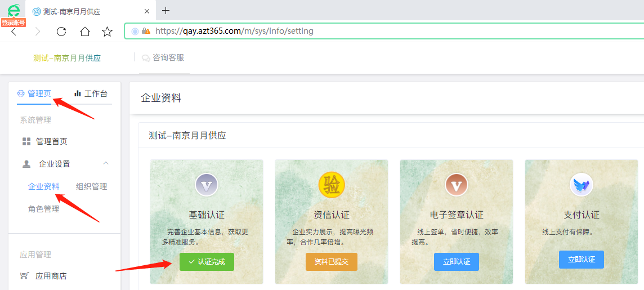
Task: Go to browser home page icon
Action: (x=84, y=32)
